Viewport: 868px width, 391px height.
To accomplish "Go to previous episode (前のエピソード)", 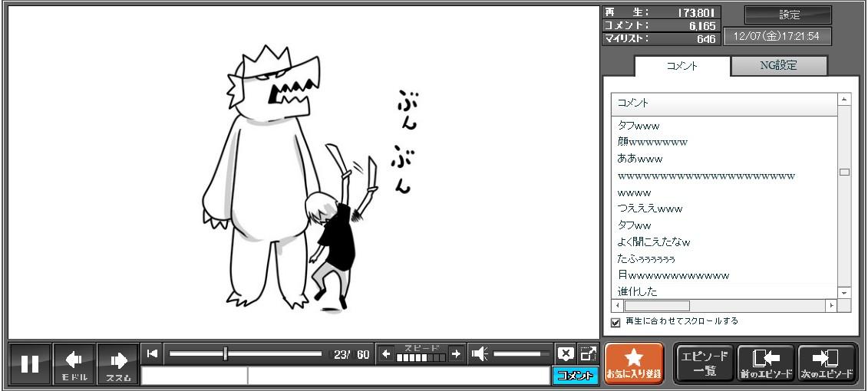I will click(765, 363).
